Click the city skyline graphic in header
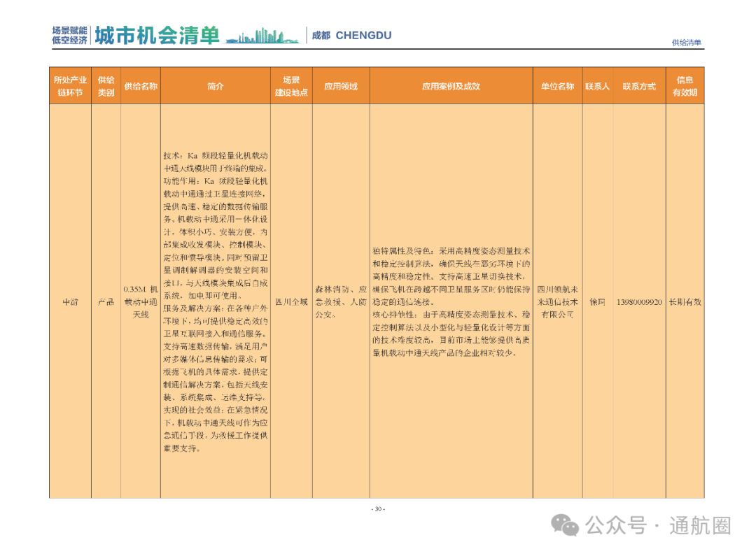Image resolution: width=756 pixels, height=556 pixels. pyautogui.click(x=262, y=36)
